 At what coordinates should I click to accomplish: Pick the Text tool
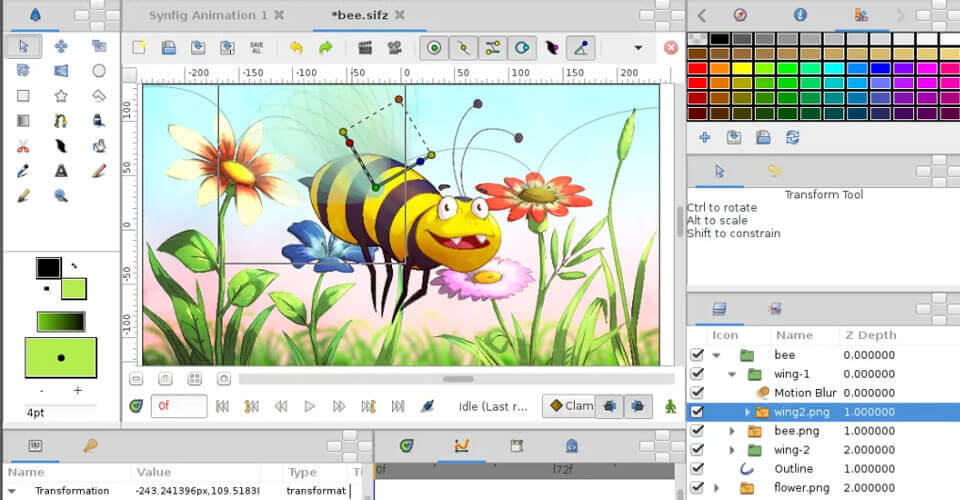coord(61,171)
